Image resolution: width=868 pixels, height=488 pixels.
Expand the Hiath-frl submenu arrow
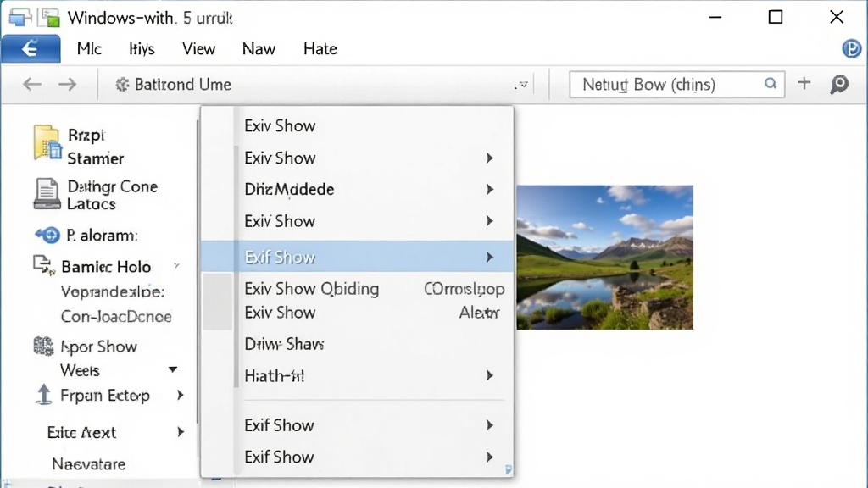(489, 375)
